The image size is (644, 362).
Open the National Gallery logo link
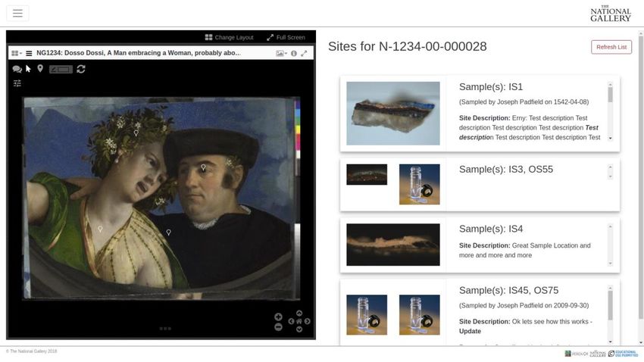pos(611,13)
